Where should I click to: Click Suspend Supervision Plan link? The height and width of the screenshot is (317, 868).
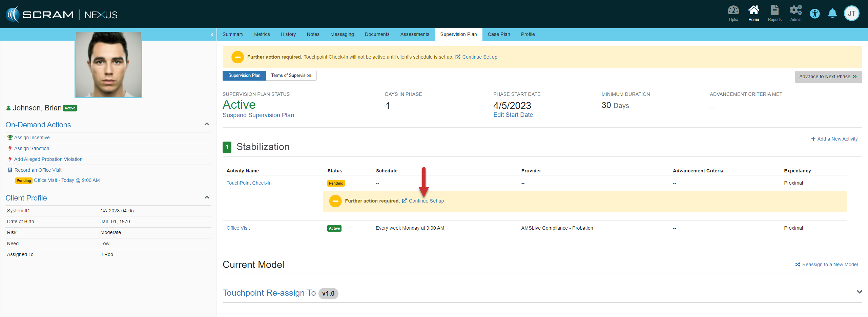(258, 115)
